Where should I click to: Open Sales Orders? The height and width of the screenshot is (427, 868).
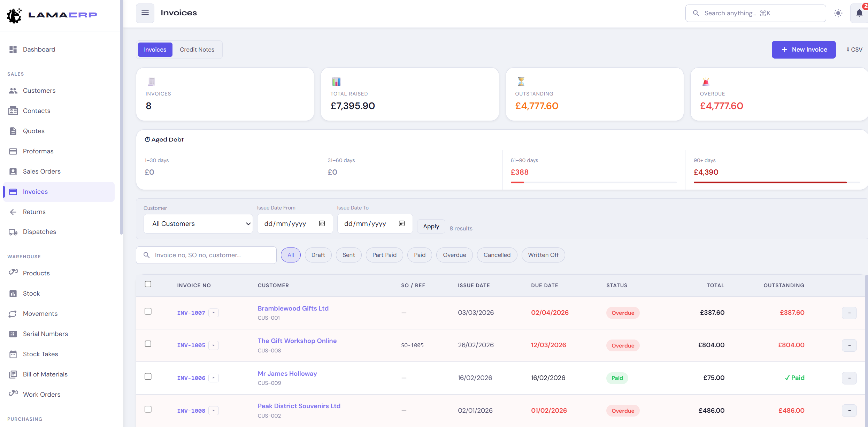(59, 171)
